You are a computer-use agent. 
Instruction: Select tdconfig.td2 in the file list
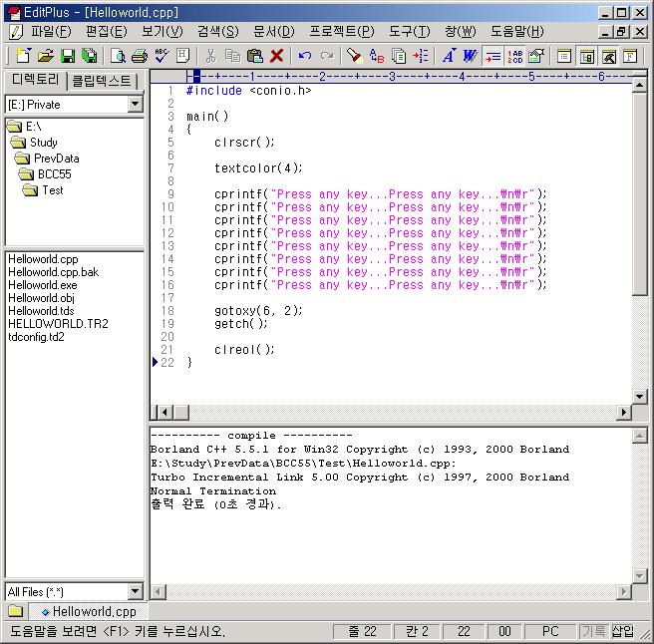tap(36, 337)
